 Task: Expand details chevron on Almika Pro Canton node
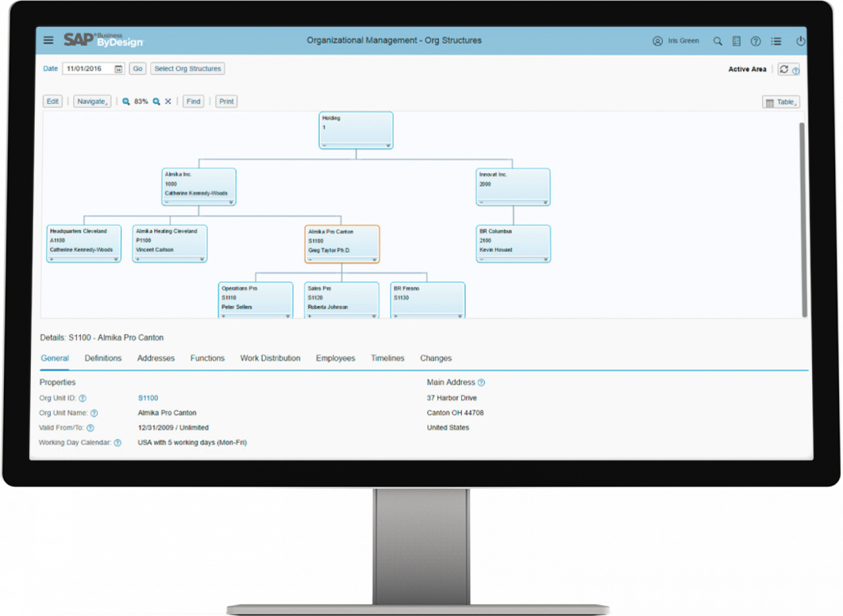coord(374,260)
